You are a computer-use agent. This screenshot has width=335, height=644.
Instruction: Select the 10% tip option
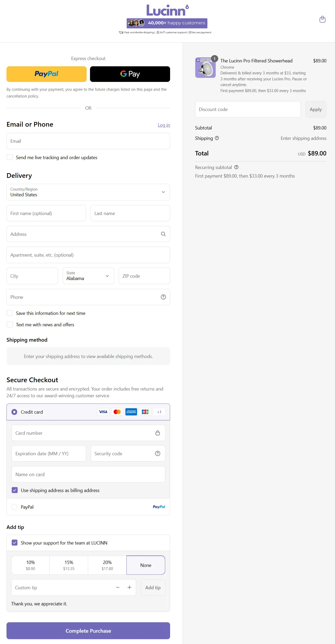tap(30, 565)
